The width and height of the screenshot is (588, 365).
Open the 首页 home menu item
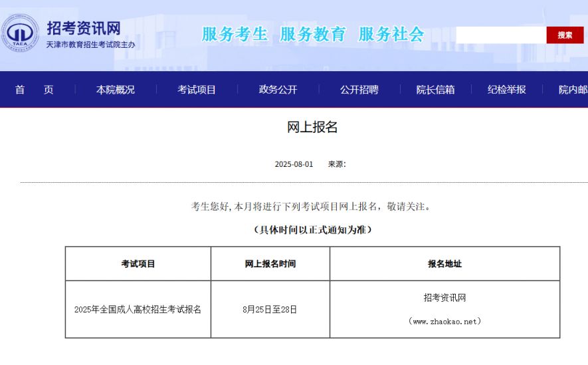point(35,90)
